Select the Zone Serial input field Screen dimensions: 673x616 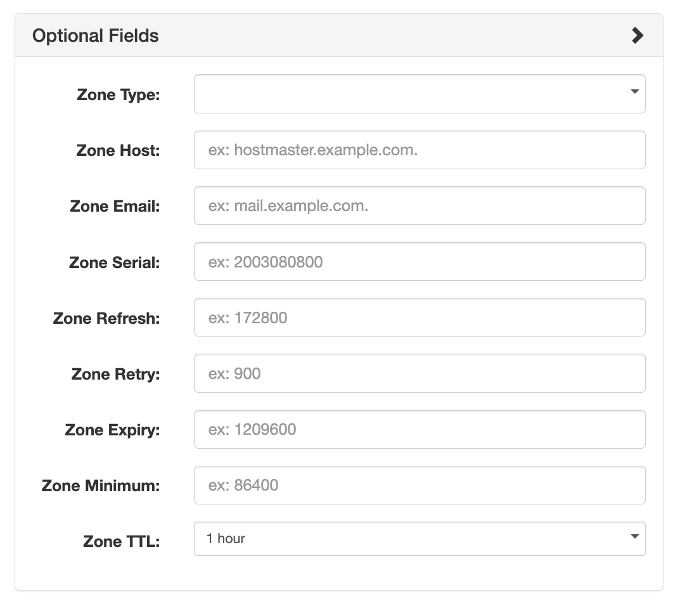tap(419, 262)
